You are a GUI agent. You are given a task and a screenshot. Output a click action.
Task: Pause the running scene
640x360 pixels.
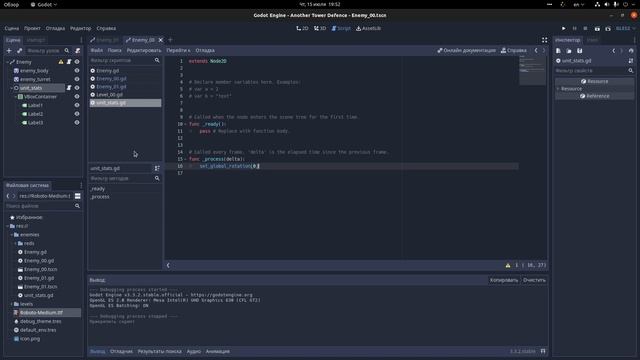click(x=575, y=29)
